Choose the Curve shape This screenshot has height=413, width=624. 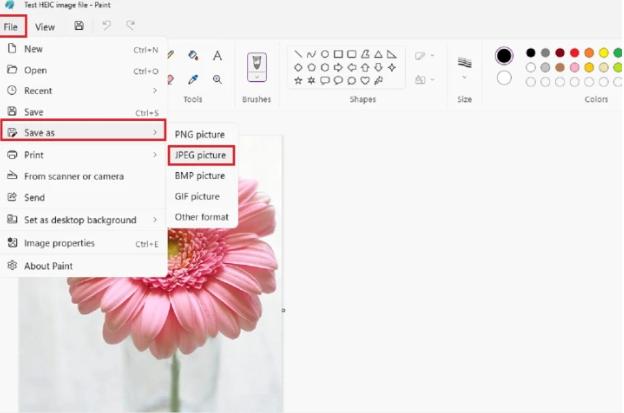click(311, 54)
